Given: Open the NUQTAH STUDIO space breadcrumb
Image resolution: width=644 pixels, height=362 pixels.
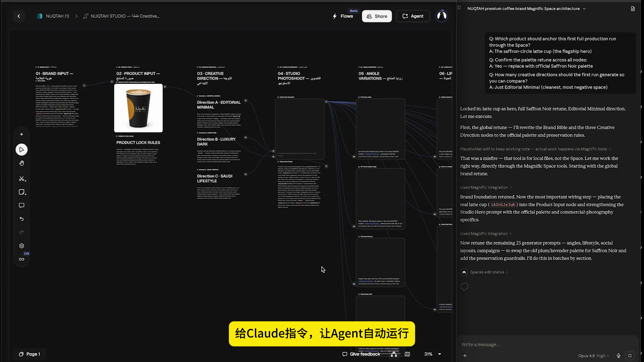Looking at the screenshot, I should click(x=121, y=16).
